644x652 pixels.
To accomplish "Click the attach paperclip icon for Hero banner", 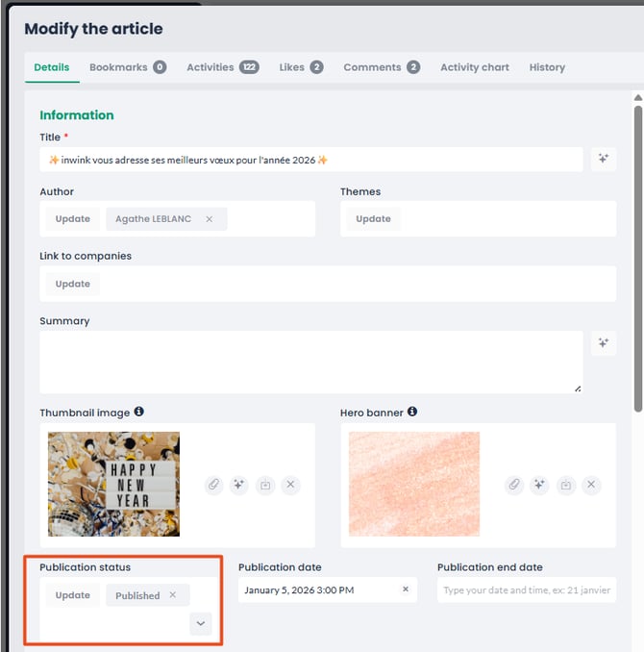I will (514, 485).
